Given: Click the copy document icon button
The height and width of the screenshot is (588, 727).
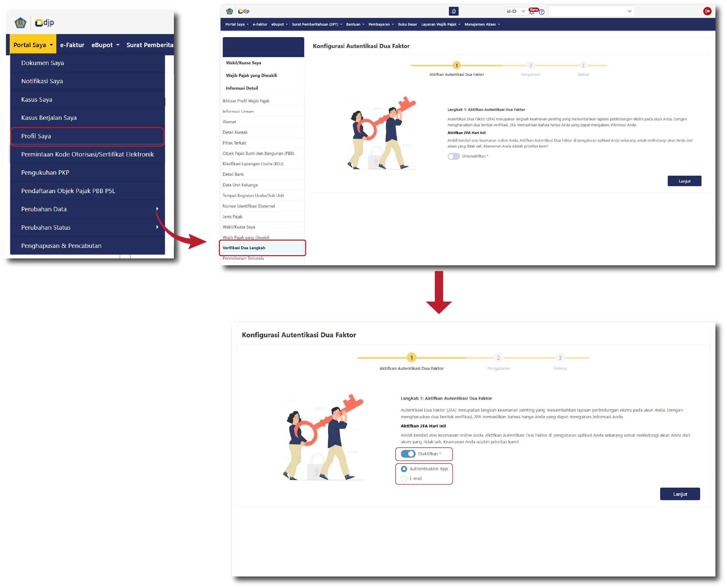Looking at the screenshot, I should coord(454,11).
